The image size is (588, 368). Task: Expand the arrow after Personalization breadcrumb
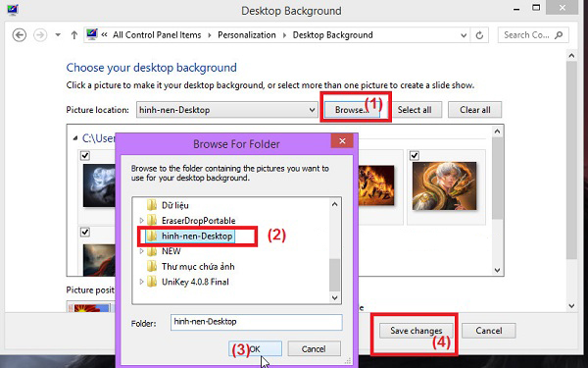tap(284, 35)
